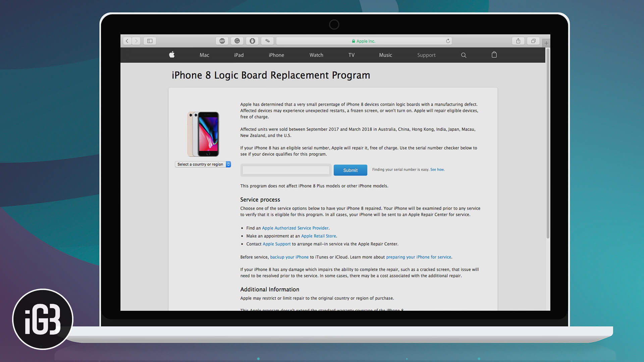
Task: Open the Apple Support link
Action: tap(276, 244)
